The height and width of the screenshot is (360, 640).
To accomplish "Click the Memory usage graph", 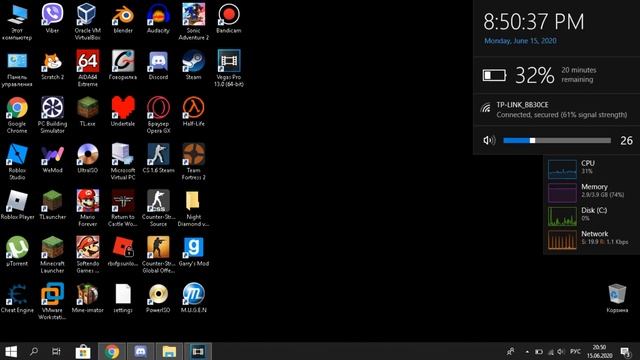I will tap(562, 193).
